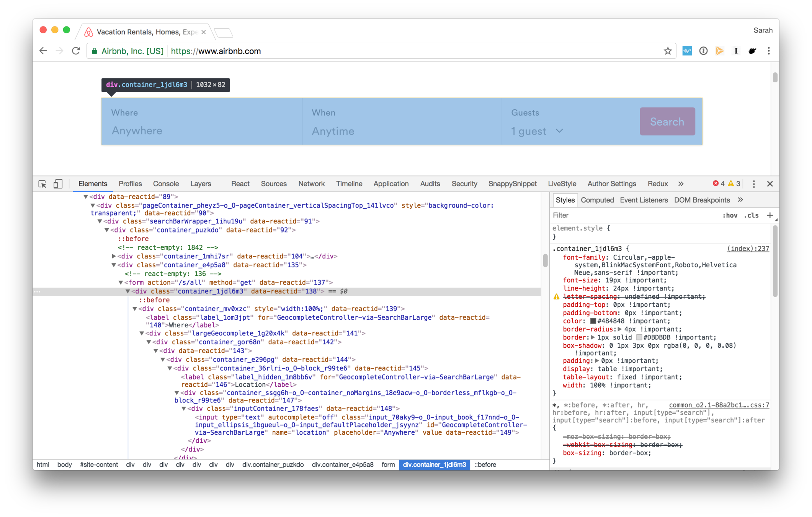
Task: Open the (index):237 source link
Action: click(748, 249)
